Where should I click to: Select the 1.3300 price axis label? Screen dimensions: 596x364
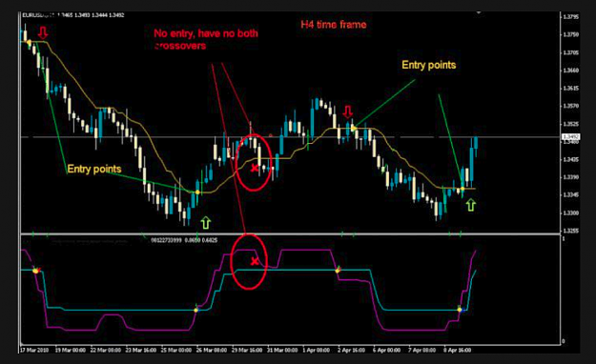570,212
